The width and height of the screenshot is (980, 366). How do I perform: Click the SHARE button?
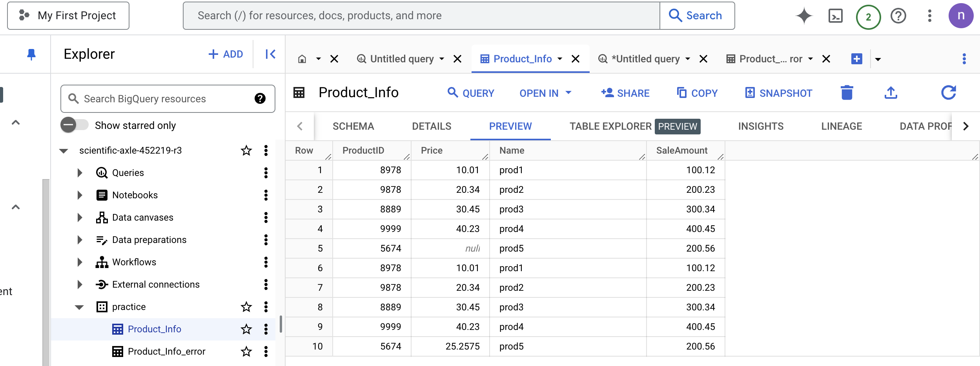625,93
